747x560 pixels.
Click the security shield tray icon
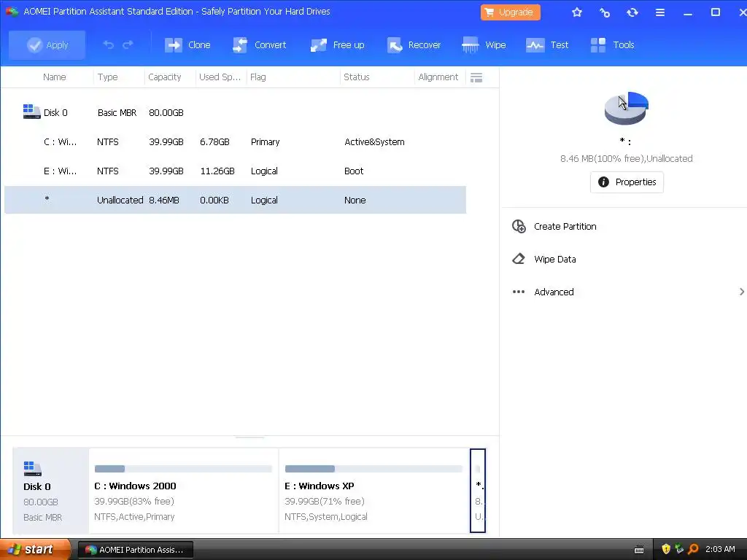[x=666, y=549]
